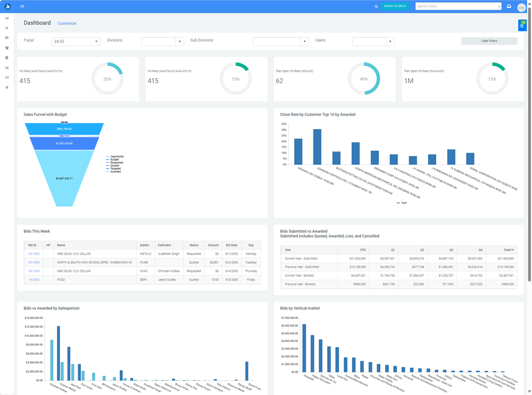Click the 49% Plan Spec Hit Rate donut
Viewport: 532px width, 395px height.
[x=364, y=79]
